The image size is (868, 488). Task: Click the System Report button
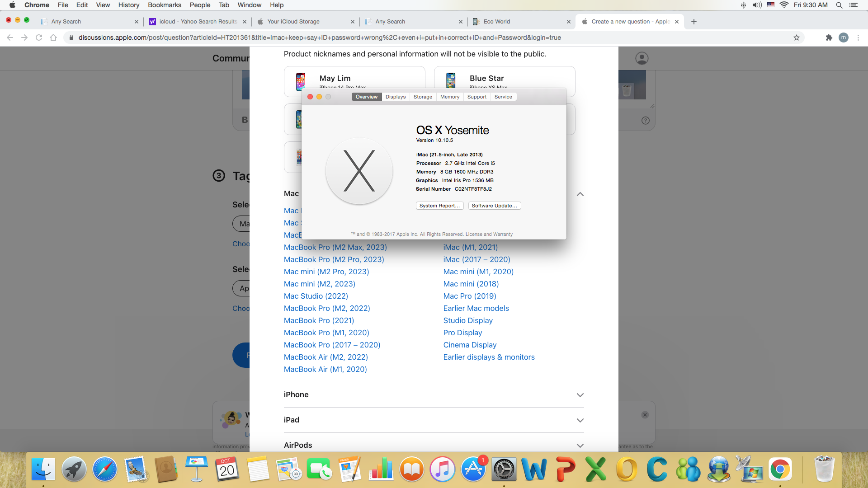439,206
